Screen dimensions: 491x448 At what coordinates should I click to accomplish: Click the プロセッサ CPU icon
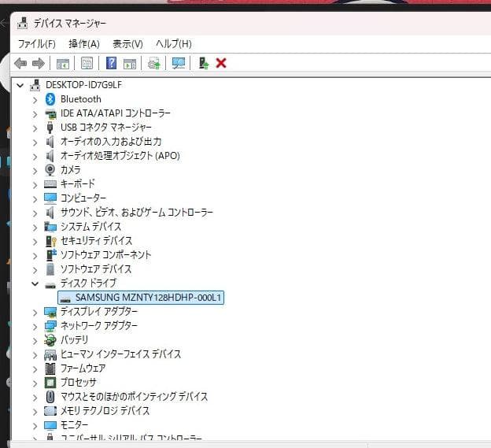click(50, 383)
